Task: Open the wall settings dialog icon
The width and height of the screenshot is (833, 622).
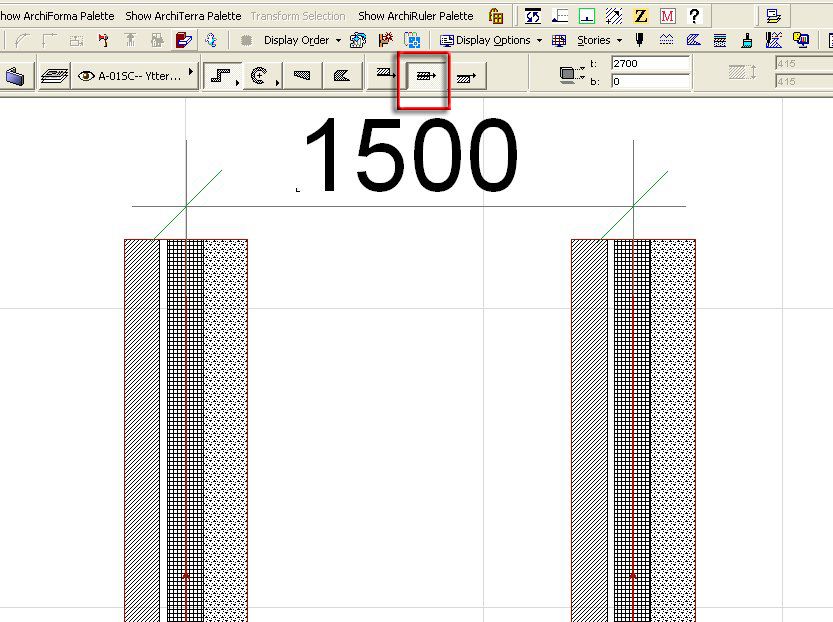Action: pyautogui.click(x=15, y=76)
